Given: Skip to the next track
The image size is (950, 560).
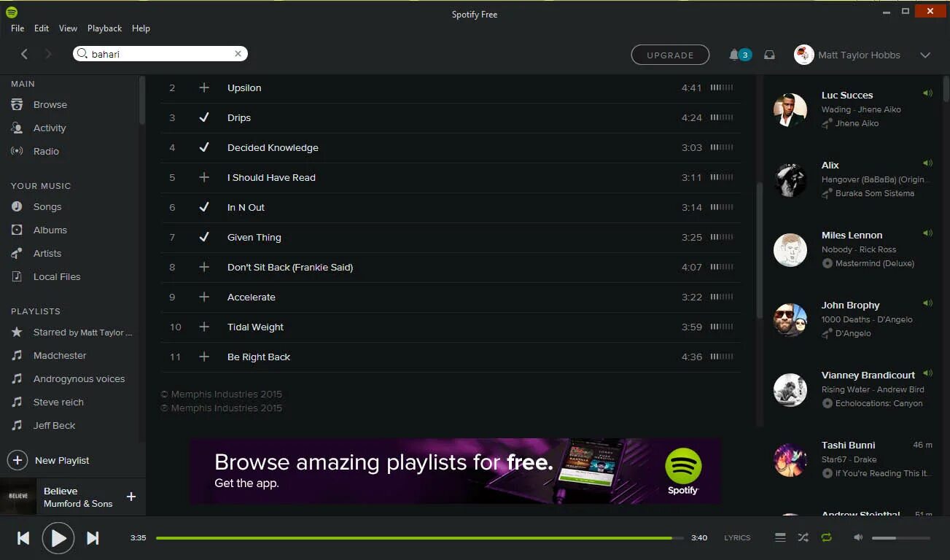Looking at the screenshot, I should (93, 538).
